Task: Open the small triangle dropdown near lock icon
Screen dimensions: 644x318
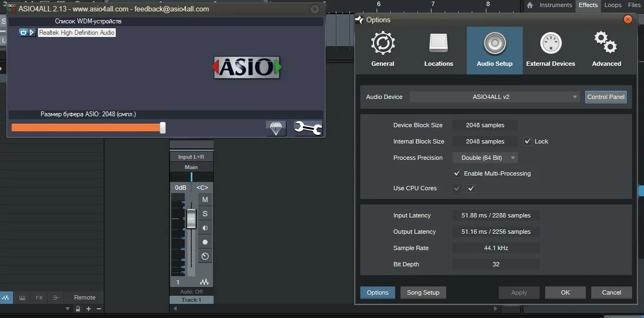Action: point(68,309)
